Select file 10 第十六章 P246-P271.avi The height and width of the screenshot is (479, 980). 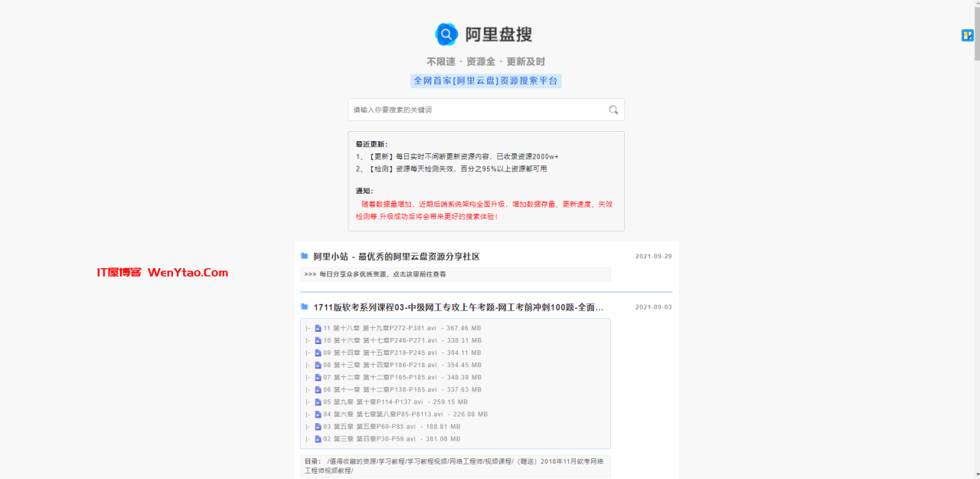[380, 340]
